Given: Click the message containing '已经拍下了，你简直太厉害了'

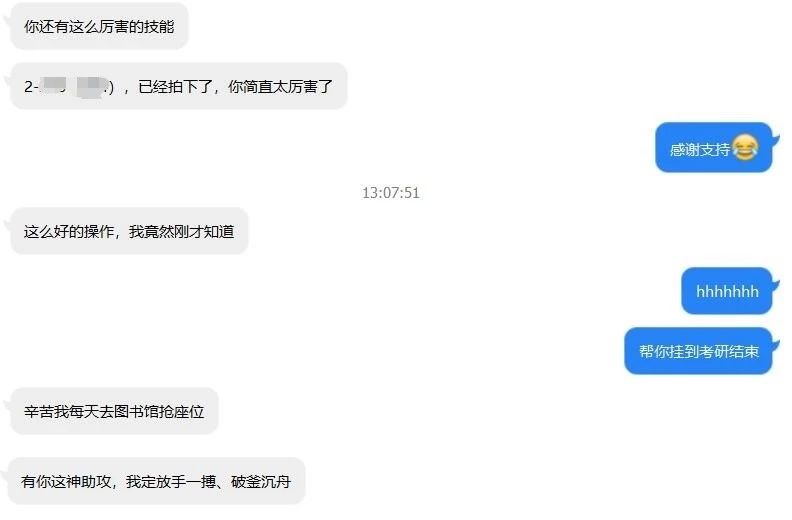Looking at the screenshot, I should (179, 86).
